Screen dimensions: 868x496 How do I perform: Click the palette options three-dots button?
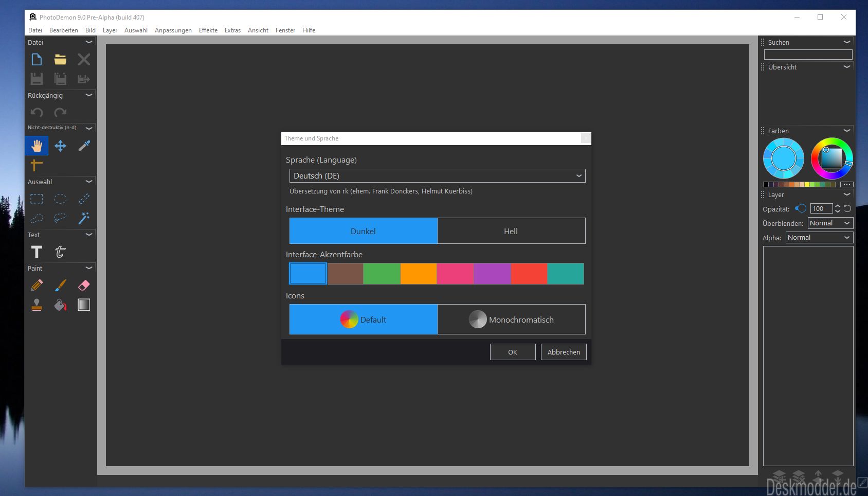click(846, 184)
